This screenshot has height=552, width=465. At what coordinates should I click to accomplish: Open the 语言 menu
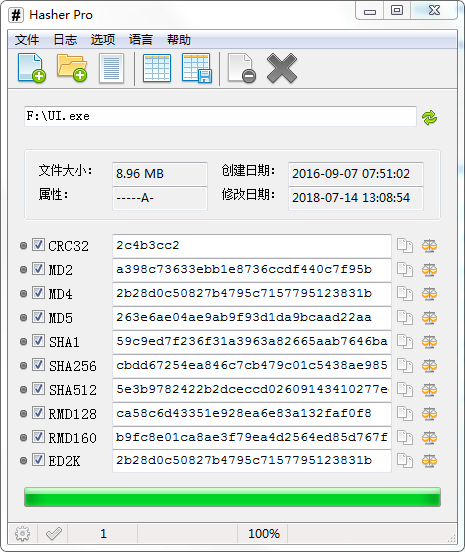click(x=141, y=39)
